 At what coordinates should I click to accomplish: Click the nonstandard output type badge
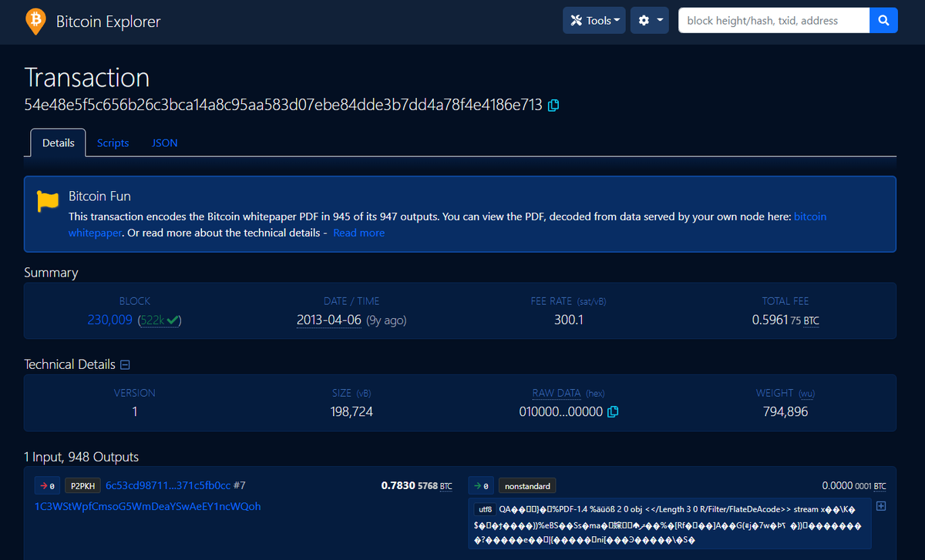527,486
